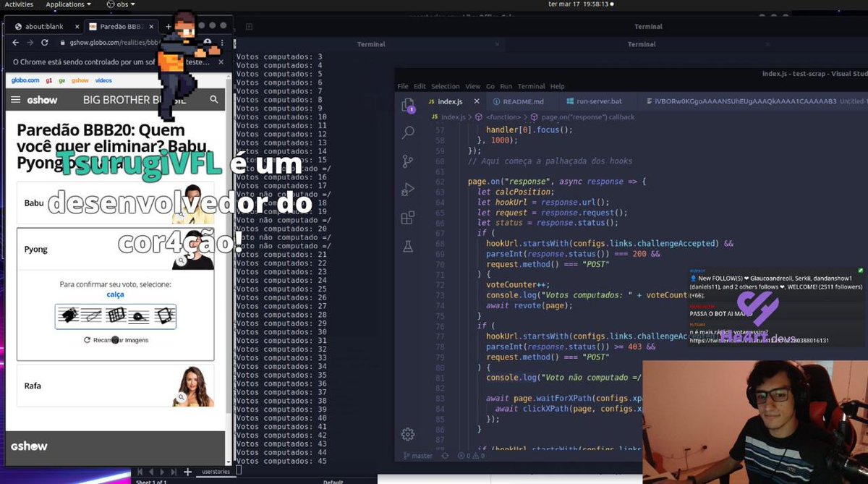Open the globo.com link

click(25, 80)
